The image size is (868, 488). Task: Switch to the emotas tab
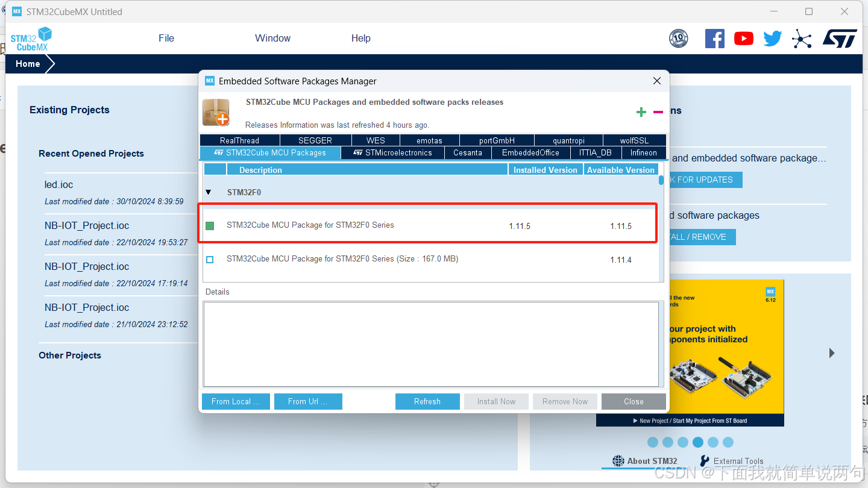point(429,140)
